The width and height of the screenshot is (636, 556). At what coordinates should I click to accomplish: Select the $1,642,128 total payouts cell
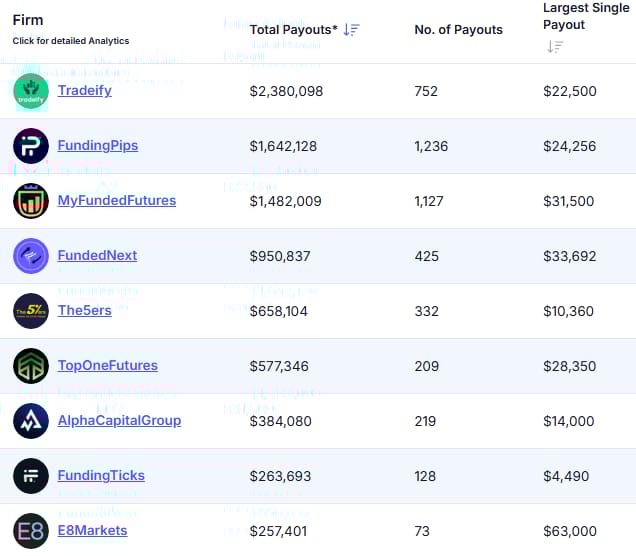(283, 146)
